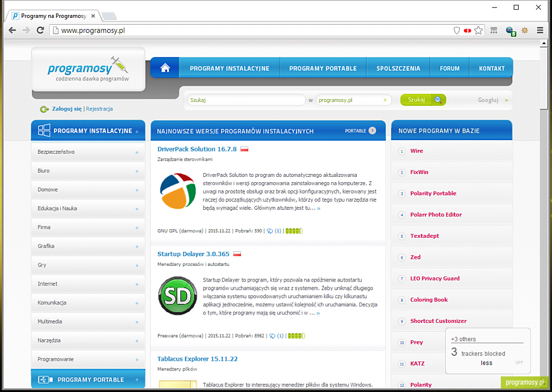Screen dimensions: 552x392
Task: Open comments bubble for Startup Delayer
Action: 272,336
